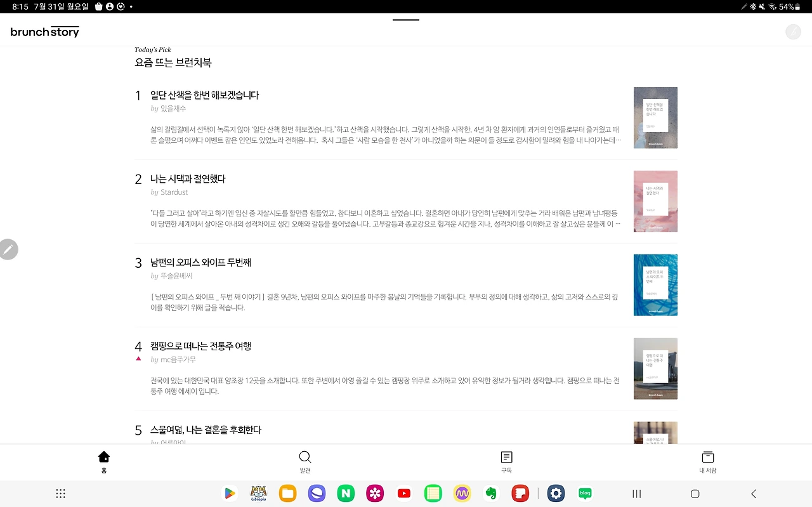Launch Google Play Store from the taskbar
This screenshot has height=507, width=812.
pos(230,494)
